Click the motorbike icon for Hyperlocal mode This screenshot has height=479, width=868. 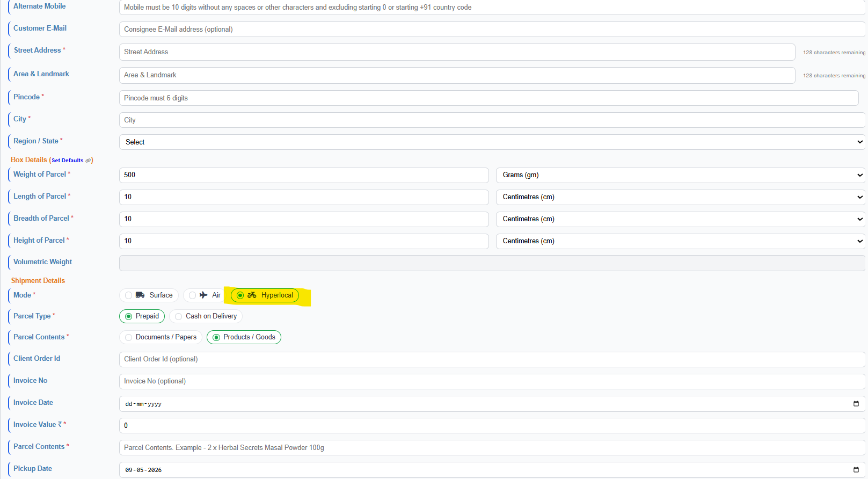click(252, 295)
